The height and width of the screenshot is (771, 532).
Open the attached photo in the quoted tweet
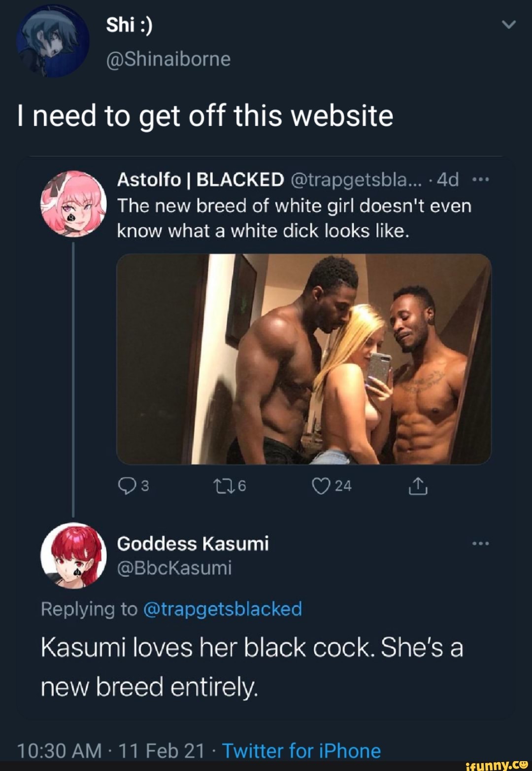point(304,359)
